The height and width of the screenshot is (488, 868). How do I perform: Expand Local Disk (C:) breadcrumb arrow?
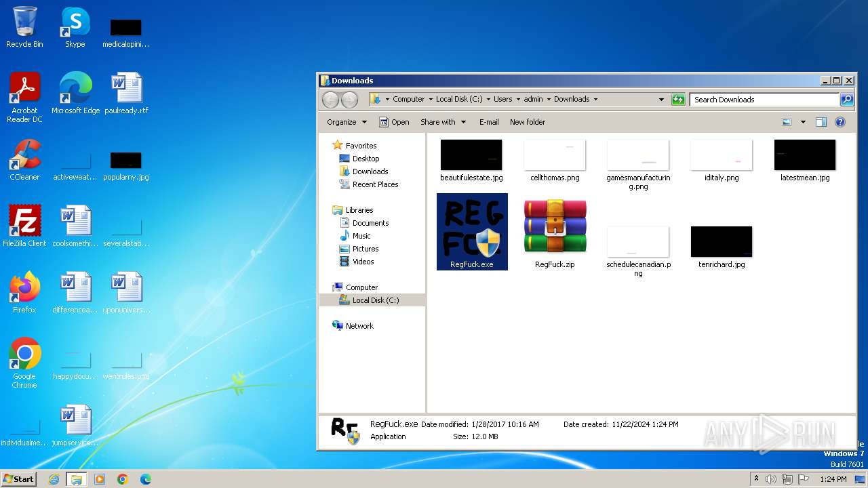pos(488,99)
